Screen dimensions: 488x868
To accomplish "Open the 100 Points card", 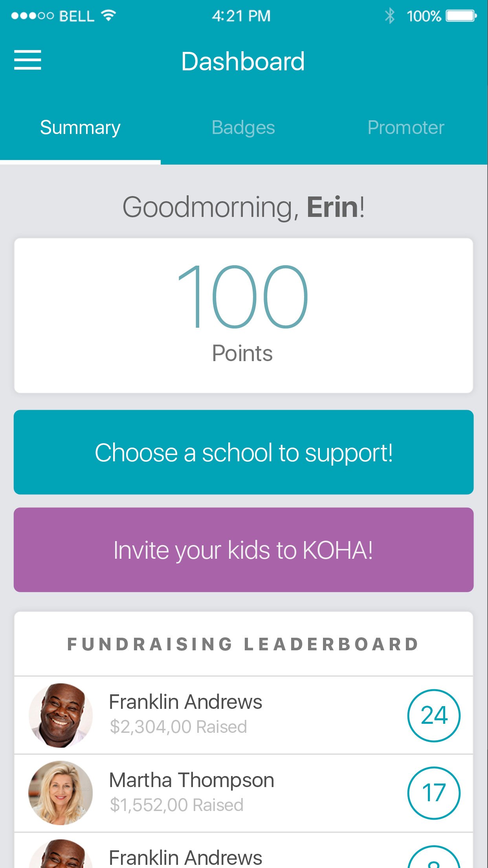I will tap(244, 315).
